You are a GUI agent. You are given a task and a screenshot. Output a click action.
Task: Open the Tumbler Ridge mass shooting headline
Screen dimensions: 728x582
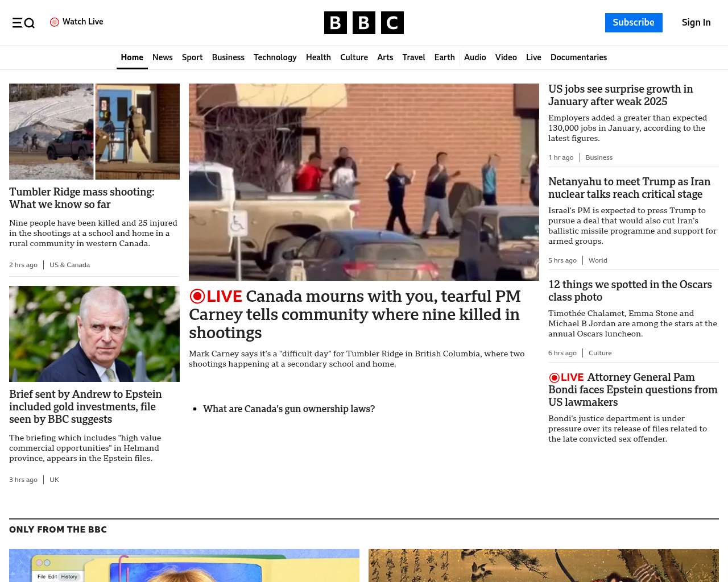click(82, 198)
